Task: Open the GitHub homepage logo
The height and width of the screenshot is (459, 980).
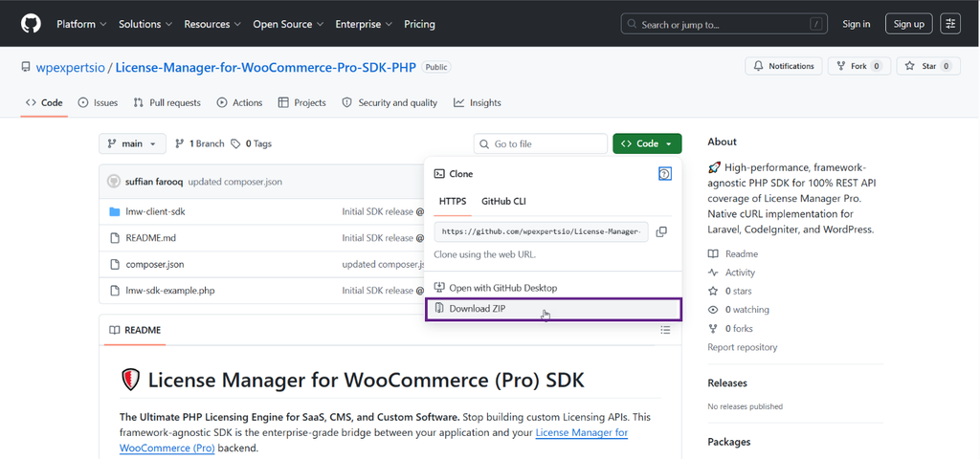Action: [31, 24]
